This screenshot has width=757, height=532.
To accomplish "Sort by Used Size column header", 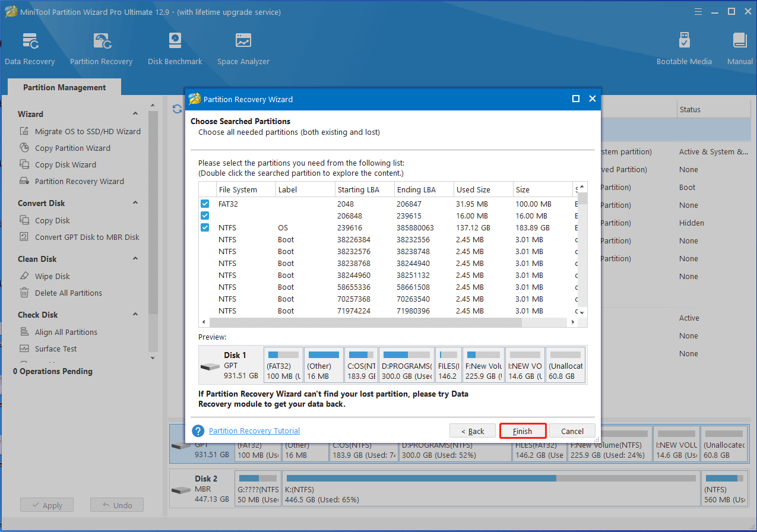I will [483, 189].
